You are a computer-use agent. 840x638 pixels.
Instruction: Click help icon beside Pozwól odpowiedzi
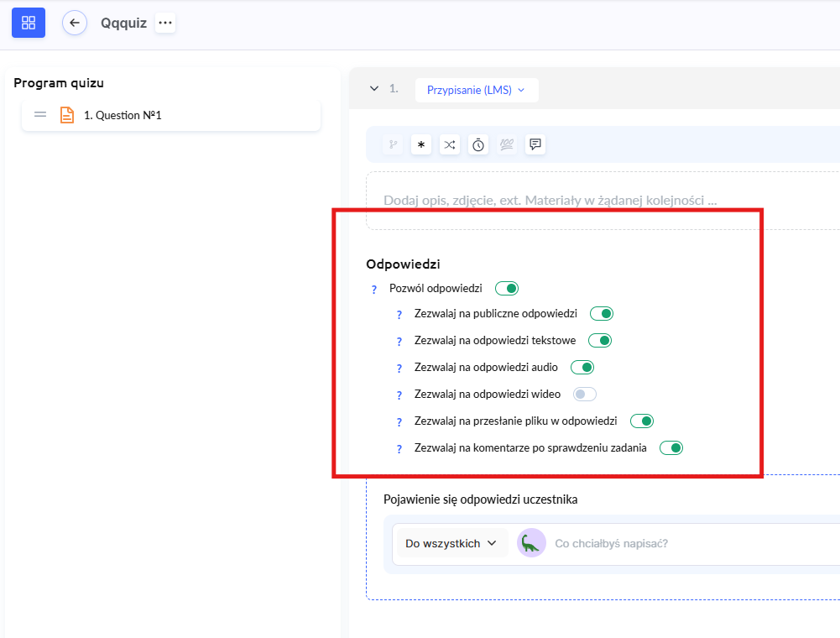tap(374, 290)
